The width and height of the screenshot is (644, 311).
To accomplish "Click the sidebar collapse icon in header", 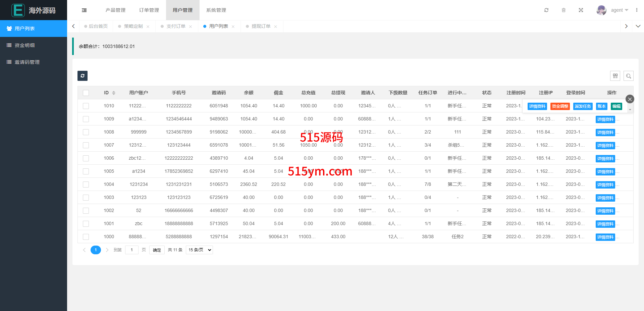I will [84, 10].
